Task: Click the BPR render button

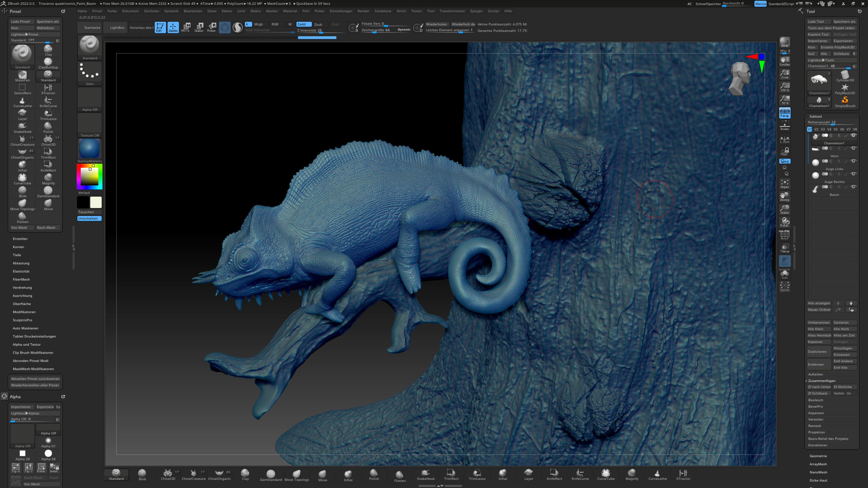Action: (x=785, y=42)
